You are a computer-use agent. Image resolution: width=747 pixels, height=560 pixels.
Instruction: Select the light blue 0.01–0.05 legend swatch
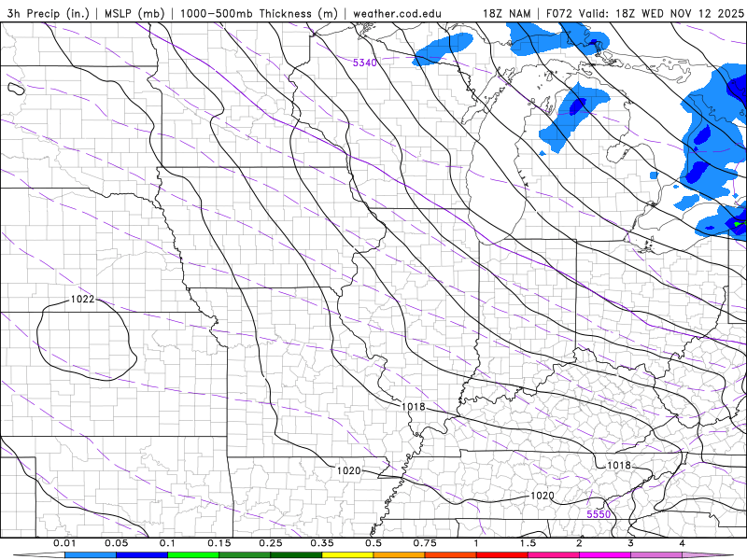click(x=91, y=555)
